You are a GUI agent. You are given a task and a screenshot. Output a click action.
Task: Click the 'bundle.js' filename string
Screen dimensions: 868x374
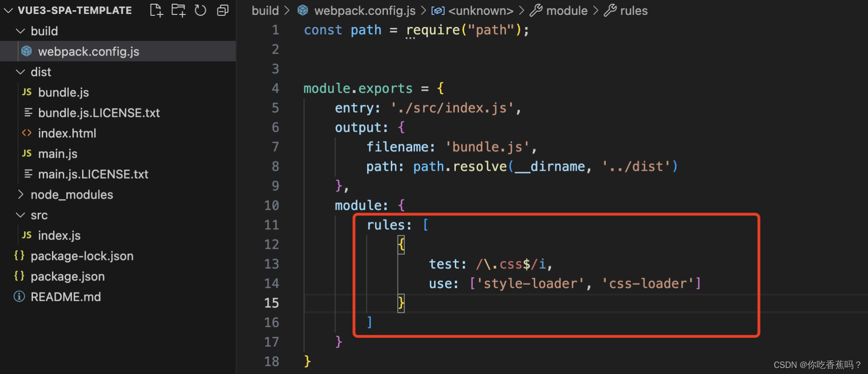click(x=487, y=147)
